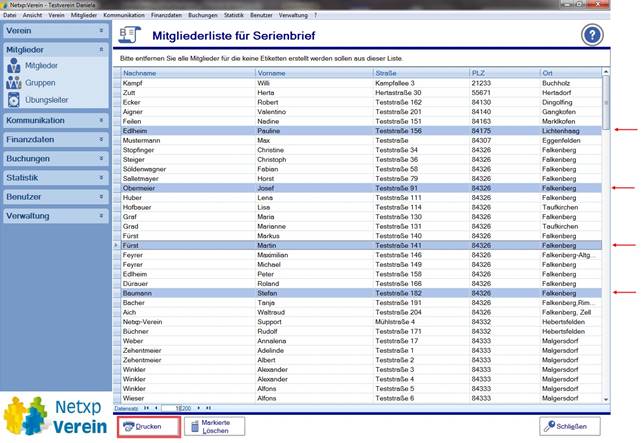Viewport: 643px width, 443px height.
Task: Open the Datei menu
Action: [9, 15]
